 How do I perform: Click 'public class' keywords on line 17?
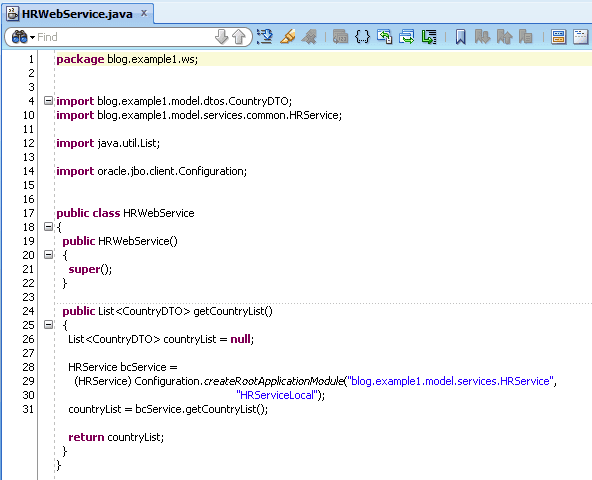coord(88,213)
